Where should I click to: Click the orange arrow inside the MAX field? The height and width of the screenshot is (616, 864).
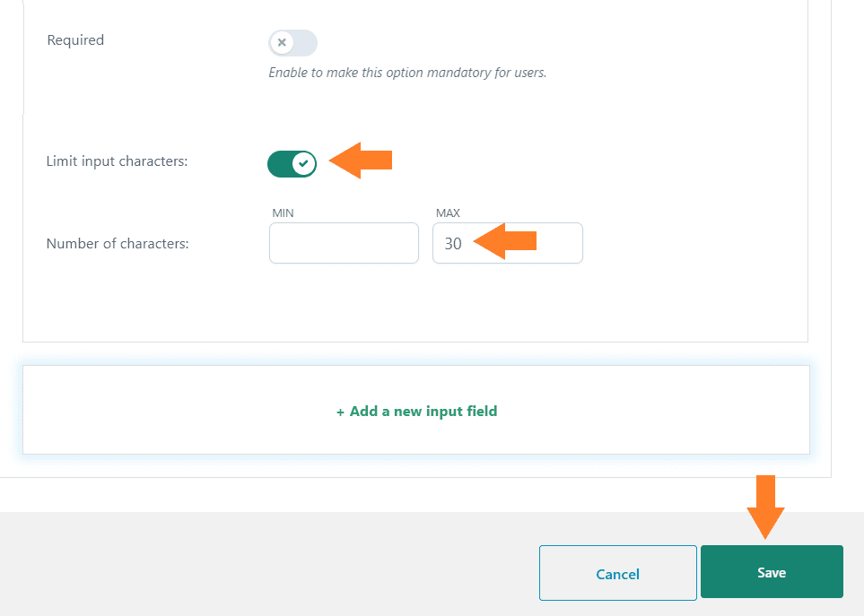505,240
